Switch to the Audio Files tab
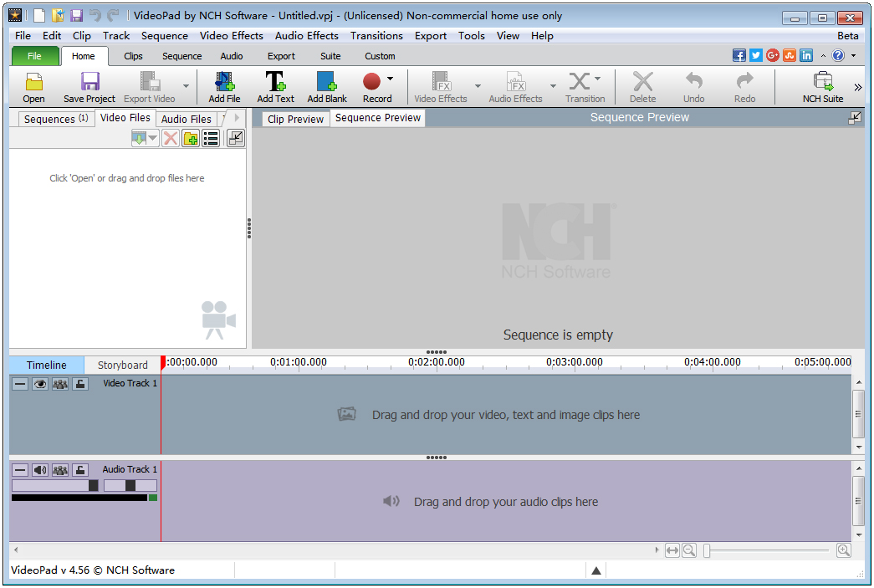 pos(187,119)
